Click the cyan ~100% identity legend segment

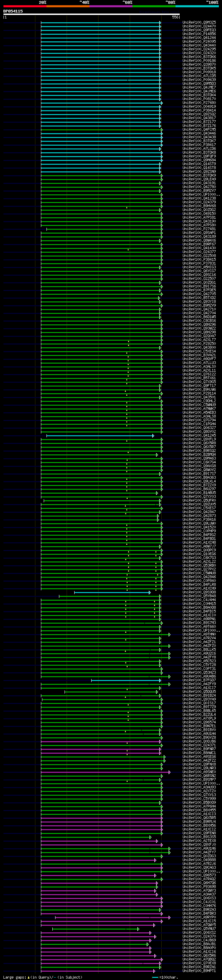(x=197, y=6)
